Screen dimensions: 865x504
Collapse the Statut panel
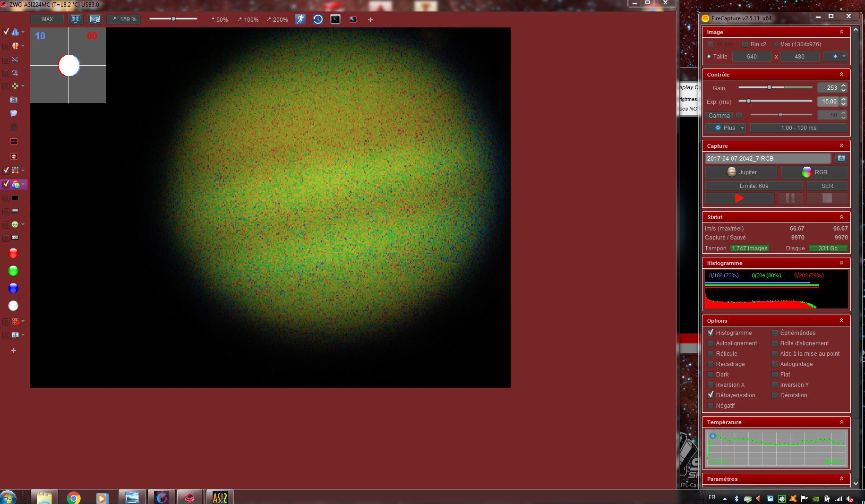[841, 217]
